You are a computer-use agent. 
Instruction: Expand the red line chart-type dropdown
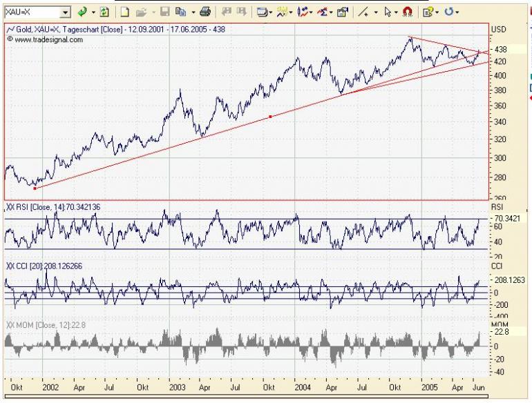coord(311,13)
